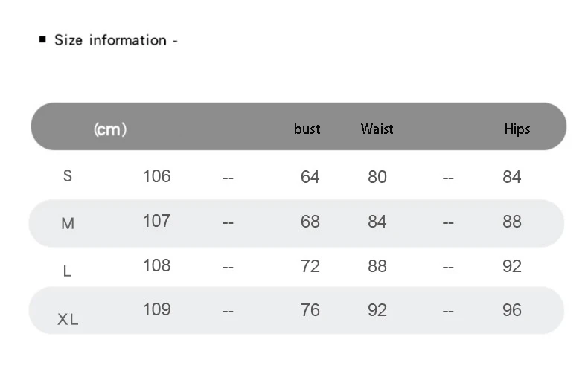Image resolution: width=588 pixels, height=380 pixels.
Task: Pick the bust value 76
Action: 310,310
